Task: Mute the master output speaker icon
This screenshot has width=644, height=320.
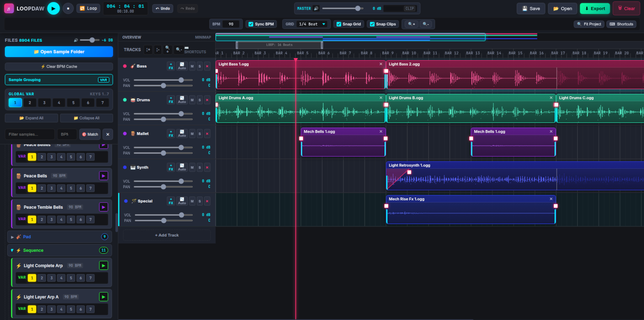Action: tap(316, 8)
